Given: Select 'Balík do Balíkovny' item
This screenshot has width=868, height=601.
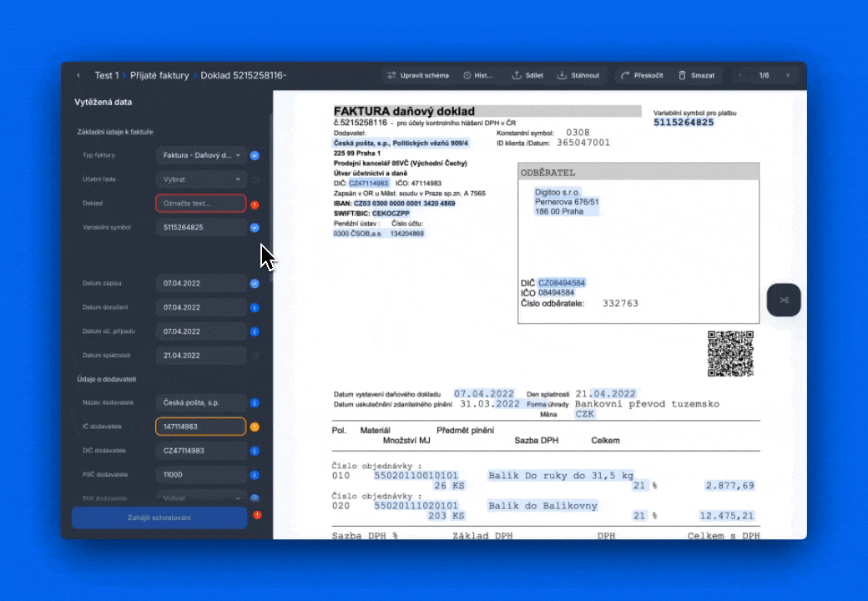Looking at the screenshot, I should [542, 506].
